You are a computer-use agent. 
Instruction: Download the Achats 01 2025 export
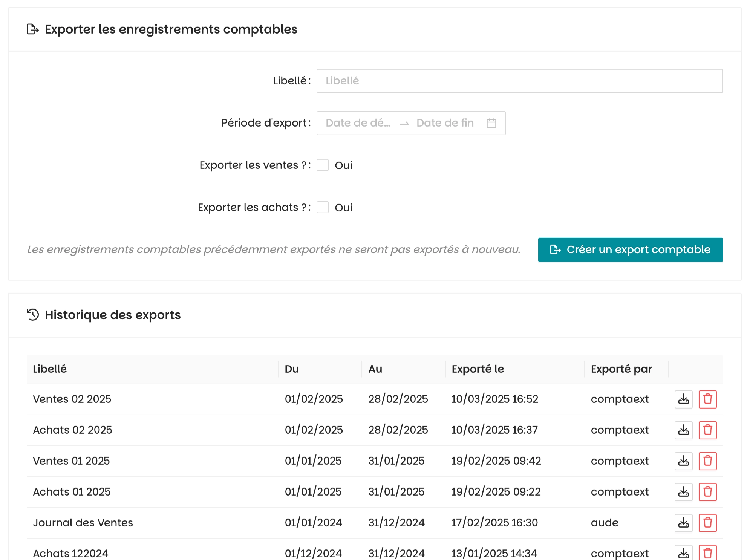click(683, 492)
